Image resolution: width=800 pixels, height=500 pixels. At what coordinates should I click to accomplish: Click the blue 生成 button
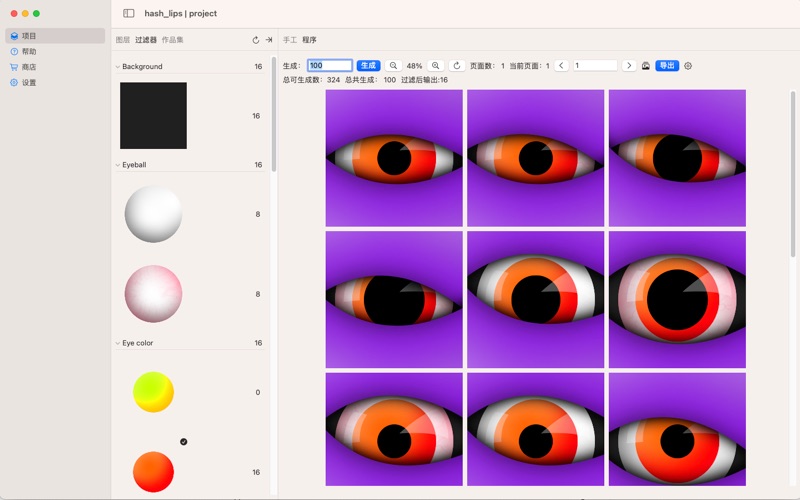pyautogui.click(x=368, y=66)
